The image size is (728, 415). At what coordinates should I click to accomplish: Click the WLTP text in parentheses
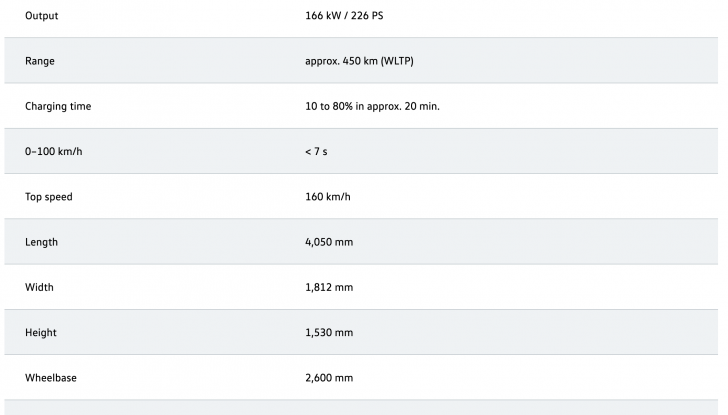[395, 62]
